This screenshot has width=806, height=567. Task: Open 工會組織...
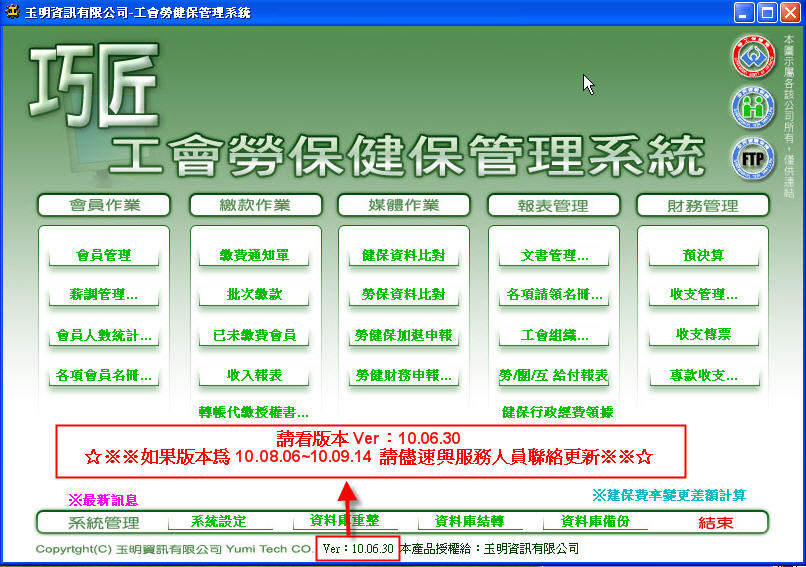(x=554, y=336)
